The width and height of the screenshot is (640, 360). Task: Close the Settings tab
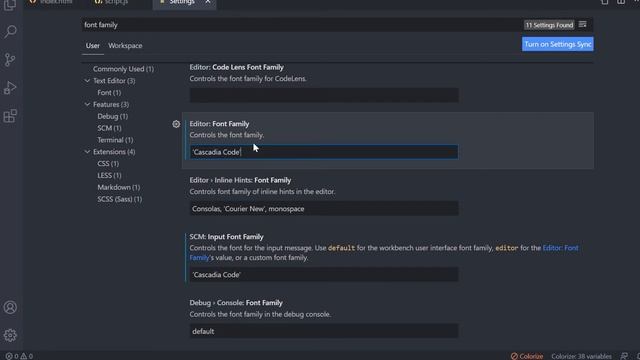click(x=208, y=2)
